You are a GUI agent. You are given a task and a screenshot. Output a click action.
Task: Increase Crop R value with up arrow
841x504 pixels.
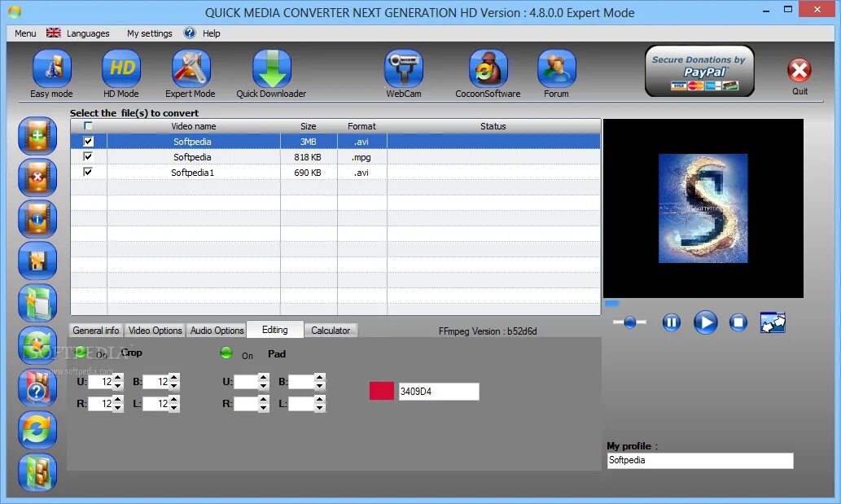[119, 400]
